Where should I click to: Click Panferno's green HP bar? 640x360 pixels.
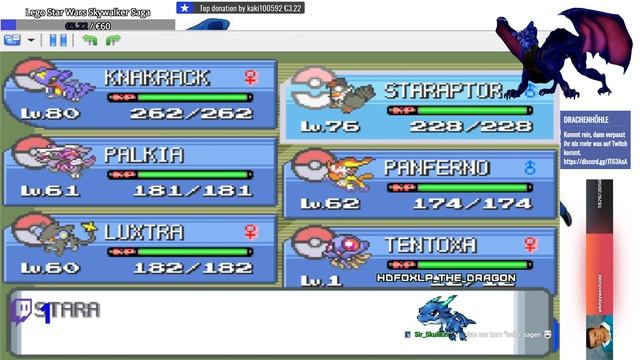pos(473,188)
